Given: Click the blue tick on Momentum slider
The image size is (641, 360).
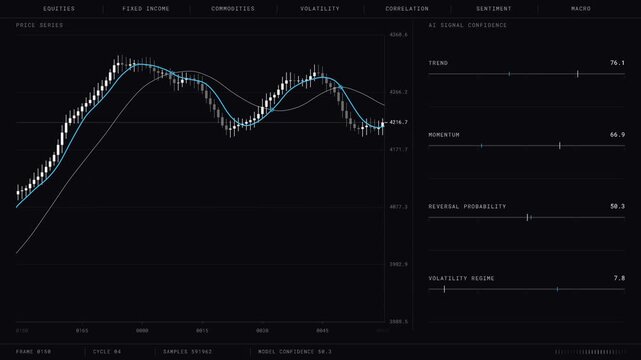Looking at the screenshot, I should 482,145.
